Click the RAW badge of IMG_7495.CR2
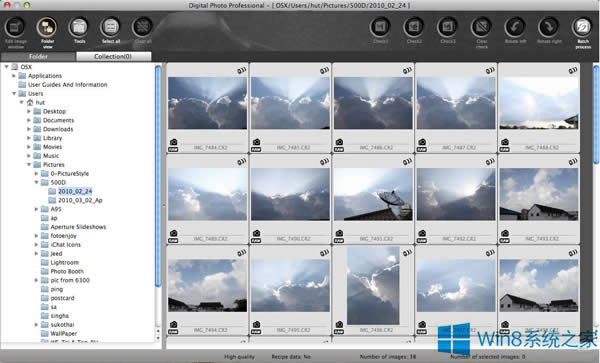The width and height of the screenshot is (600, 363). pyautogui.click(x=256, y=332)
